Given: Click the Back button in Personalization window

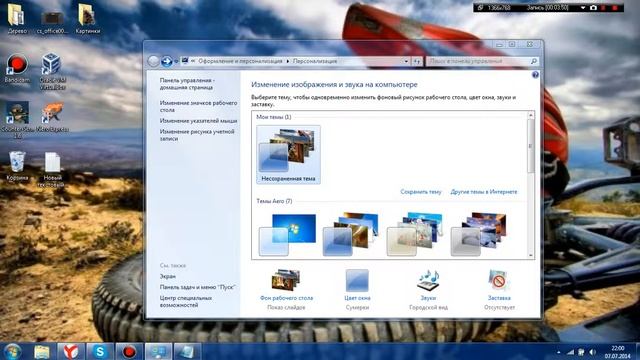Looking at the screenshot, I should point(153,61).
